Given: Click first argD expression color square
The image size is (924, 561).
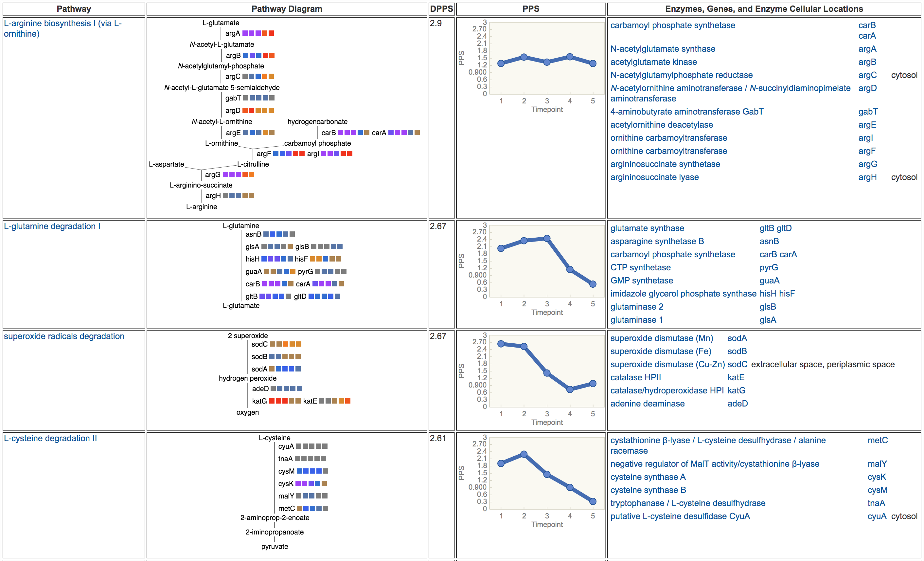Looking at the screenshot, I should pos(245,110).
